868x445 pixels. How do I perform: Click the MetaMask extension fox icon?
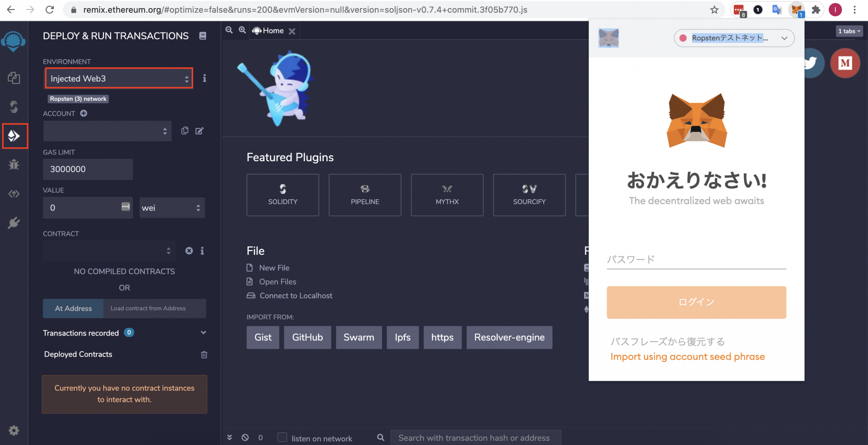[x=797, y=9]
